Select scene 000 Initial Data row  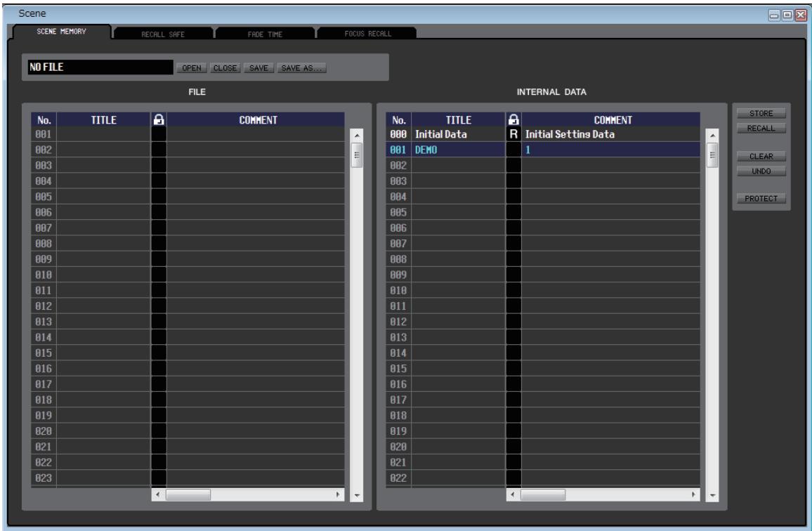543,134
